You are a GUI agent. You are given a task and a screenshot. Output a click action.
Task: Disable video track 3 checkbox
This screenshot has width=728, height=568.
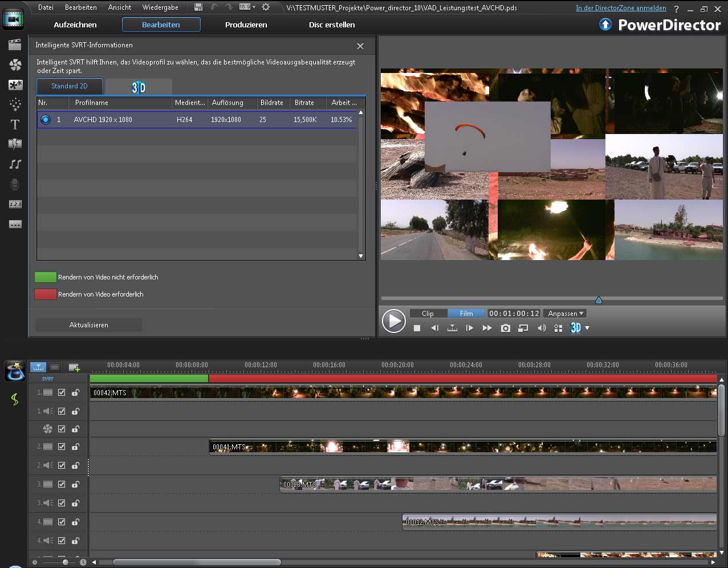click(x=62, y=484)
